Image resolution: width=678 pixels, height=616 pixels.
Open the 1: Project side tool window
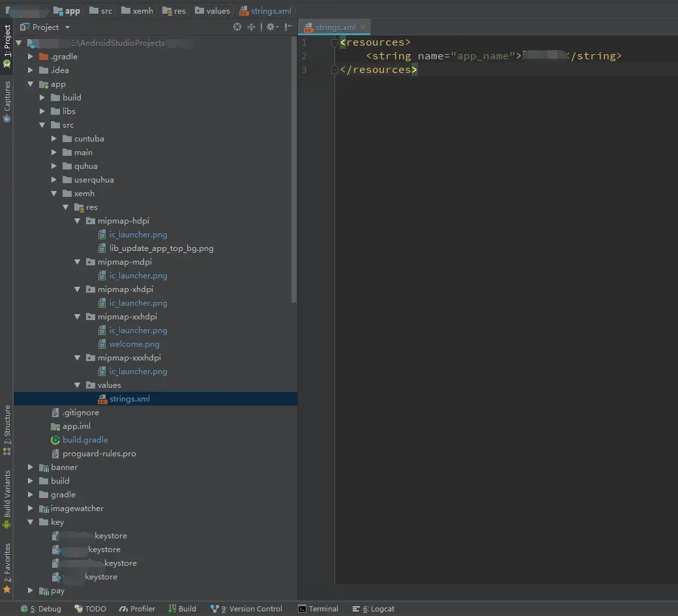point(7,46)
